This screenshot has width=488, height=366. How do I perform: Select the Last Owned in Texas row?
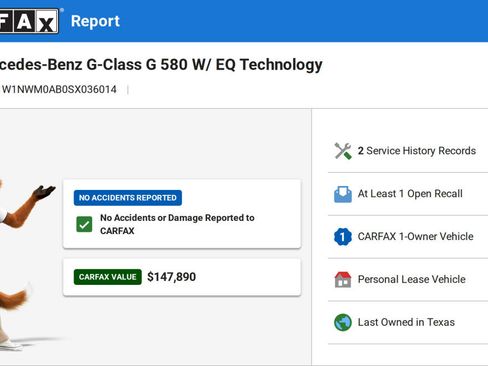[x=408, y=322]
